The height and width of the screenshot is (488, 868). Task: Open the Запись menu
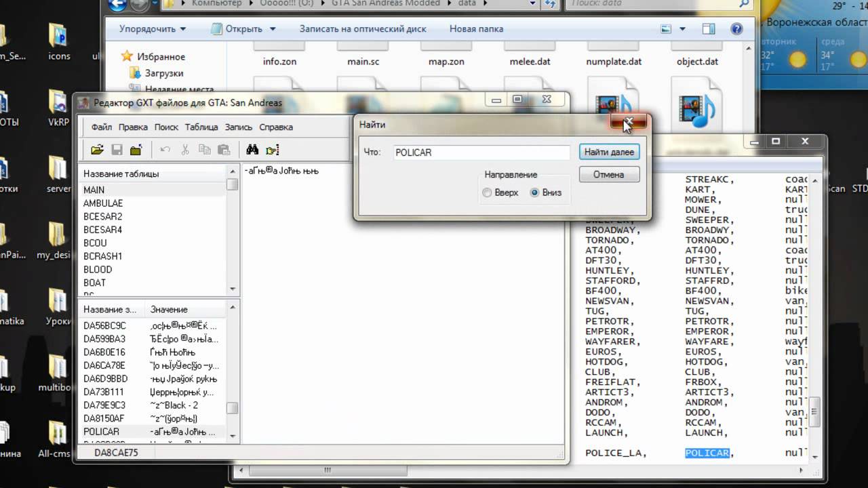(x=239, y=127)
